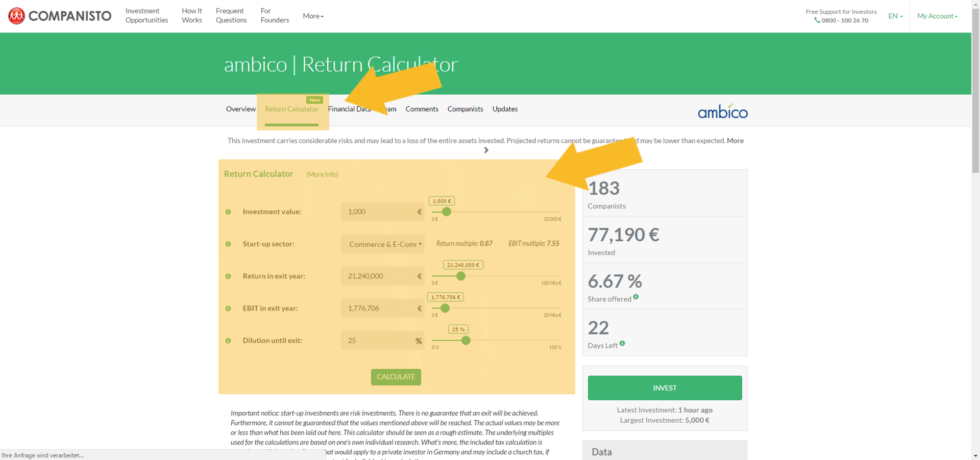Click More link in risk notice

[x=735, y=141]
